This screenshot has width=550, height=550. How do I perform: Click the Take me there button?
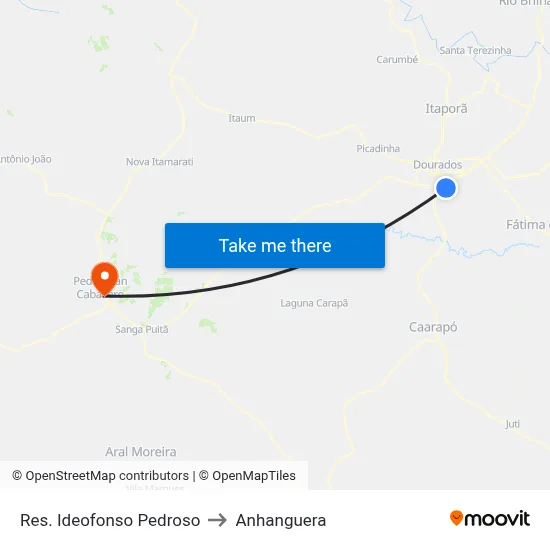tap(275, 245)
